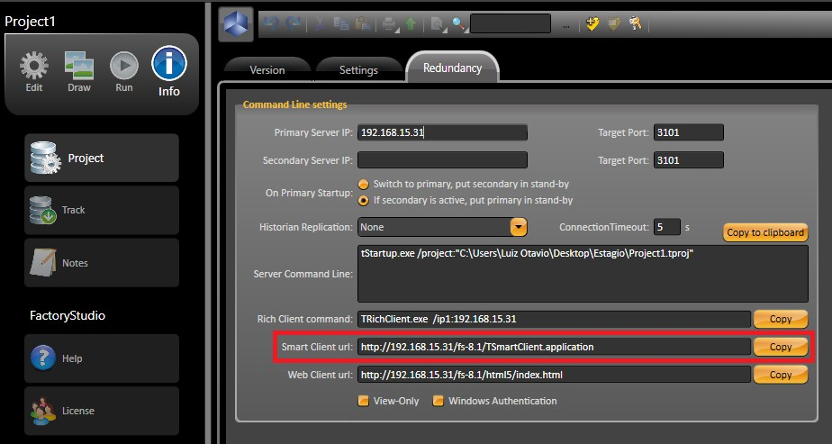Copy the Rich Client command
Screen dimensions: 832x444
tap(781, 319)
